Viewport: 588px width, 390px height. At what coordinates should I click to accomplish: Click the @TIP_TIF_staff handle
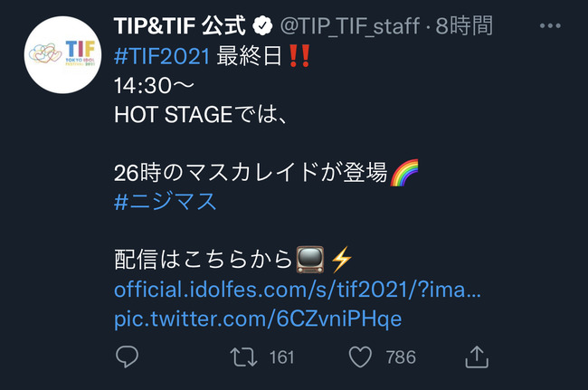click(x=350, y=26)
